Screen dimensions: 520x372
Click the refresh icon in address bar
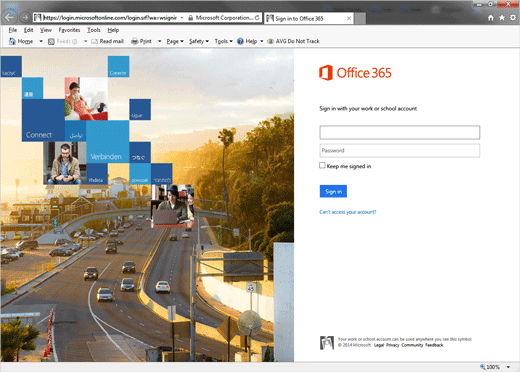pos(257,18)
